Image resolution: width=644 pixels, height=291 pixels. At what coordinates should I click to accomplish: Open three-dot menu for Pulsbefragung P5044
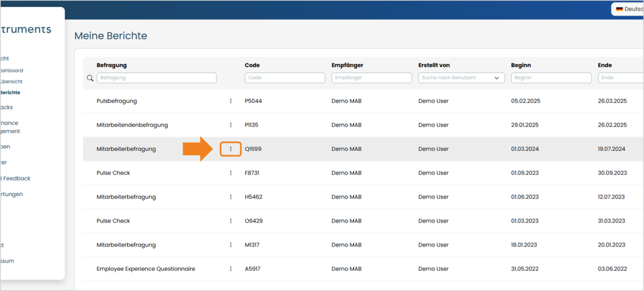pyautogui.click(x=230, y=101)
